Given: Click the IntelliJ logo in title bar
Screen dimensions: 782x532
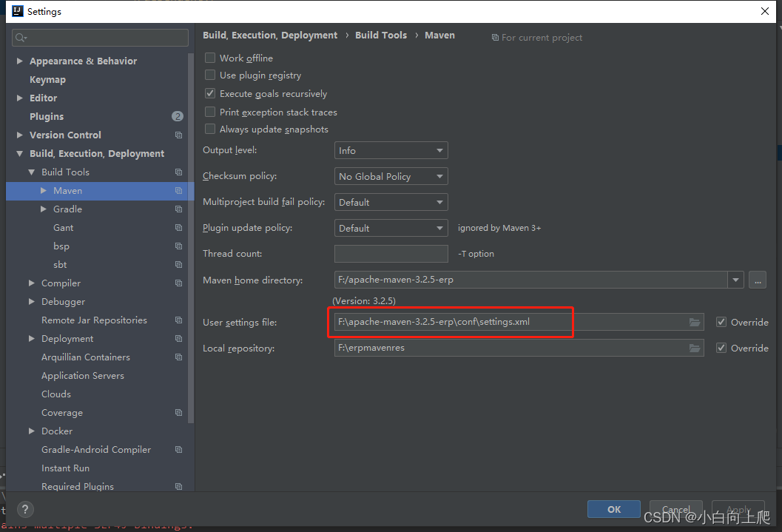Looking at the screenshot, I should [18, 11].
